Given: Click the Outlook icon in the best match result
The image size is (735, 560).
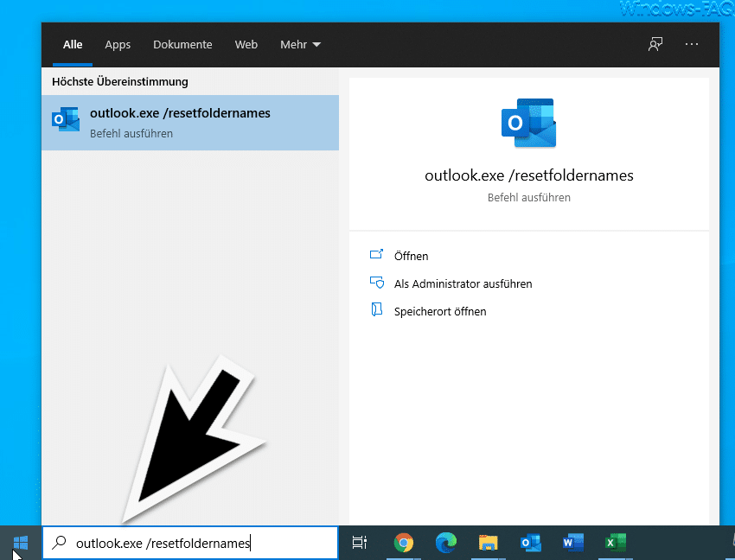Looking at the screenshot, I should pyautogui.click(x=65, y=119).
